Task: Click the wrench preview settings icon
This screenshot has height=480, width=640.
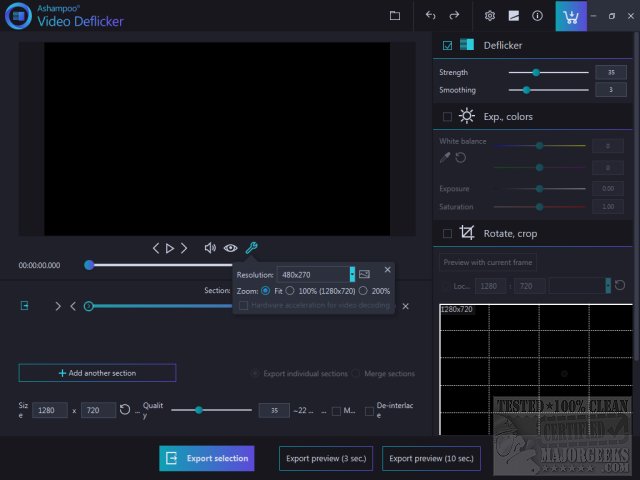Action: 252,248
